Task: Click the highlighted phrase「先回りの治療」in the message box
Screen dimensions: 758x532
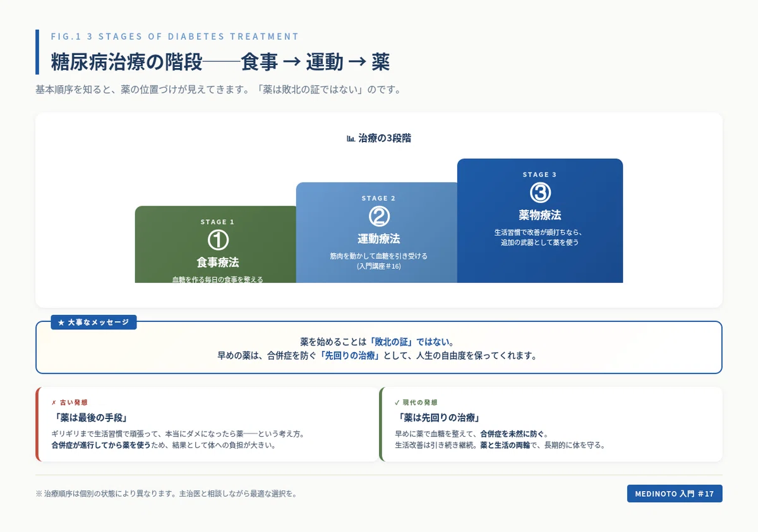Action: point(350,355)
